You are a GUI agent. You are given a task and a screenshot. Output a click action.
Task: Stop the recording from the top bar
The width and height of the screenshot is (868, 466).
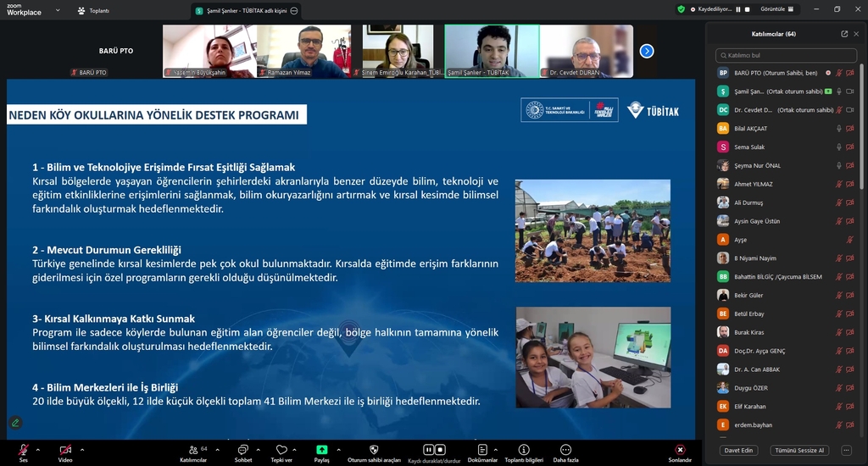click(x=748, y=9)
